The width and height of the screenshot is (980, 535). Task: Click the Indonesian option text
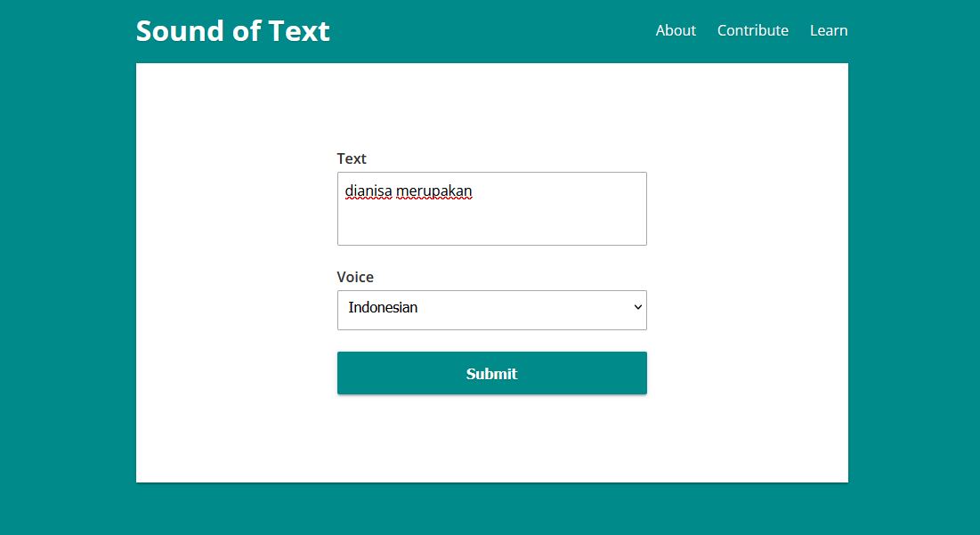point(383,308)
